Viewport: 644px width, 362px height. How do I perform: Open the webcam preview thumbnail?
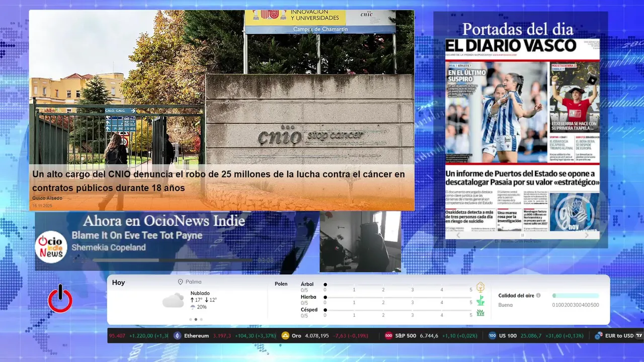[360, 241]
